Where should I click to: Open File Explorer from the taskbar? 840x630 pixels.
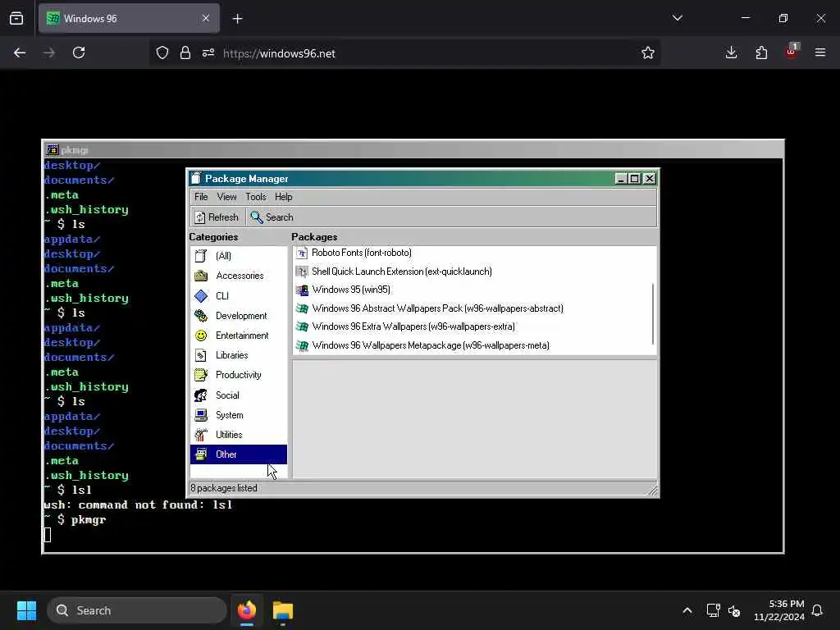coord(283,610)
